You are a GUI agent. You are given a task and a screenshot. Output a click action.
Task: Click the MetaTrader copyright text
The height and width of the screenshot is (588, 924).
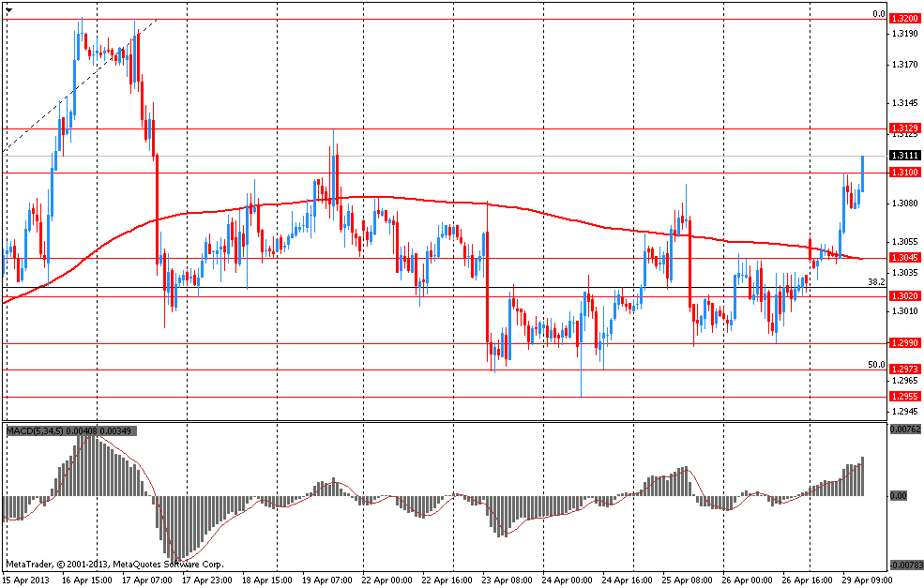pyautogui.click(x=115, y=565)
